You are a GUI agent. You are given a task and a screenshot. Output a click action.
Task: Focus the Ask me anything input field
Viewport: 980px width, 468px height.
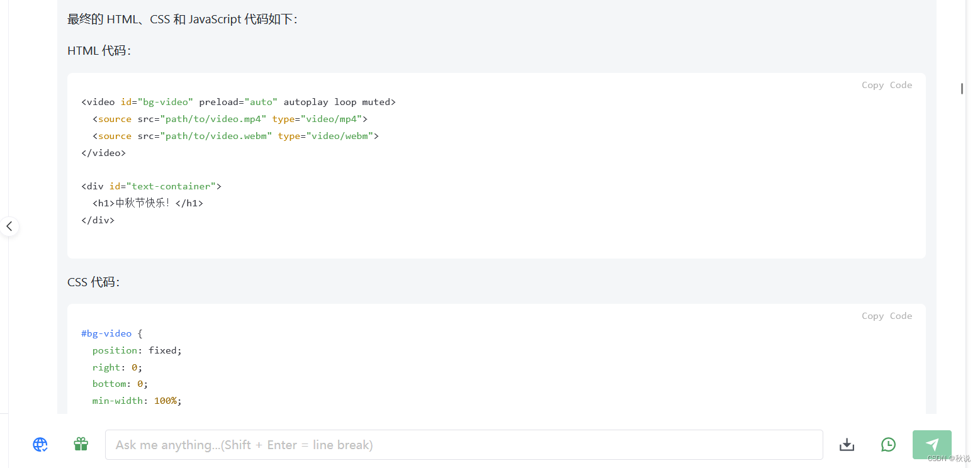click(464, 445)
